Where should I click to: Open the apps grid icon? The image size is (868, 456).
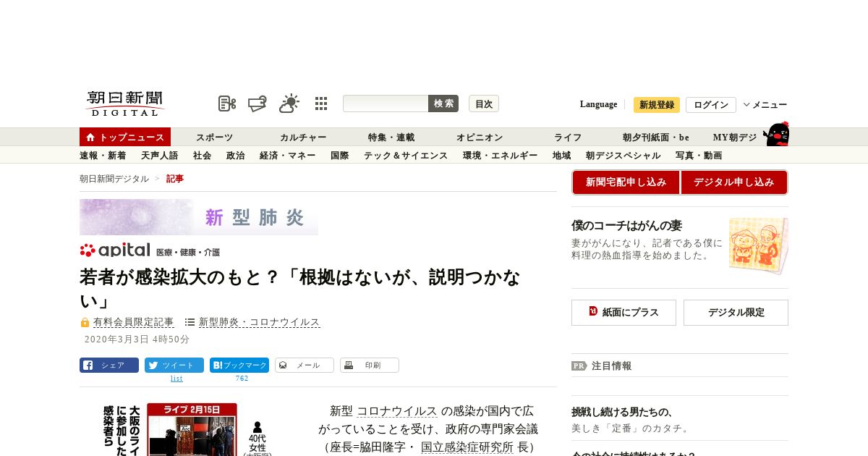coord(321,104)
